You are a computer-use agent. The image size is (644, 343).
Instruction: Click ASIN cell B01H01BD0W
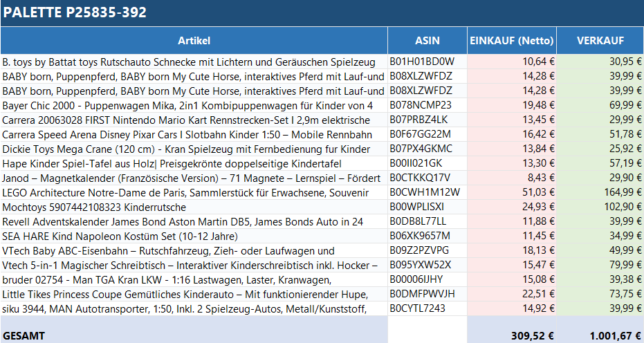[422, 62]
